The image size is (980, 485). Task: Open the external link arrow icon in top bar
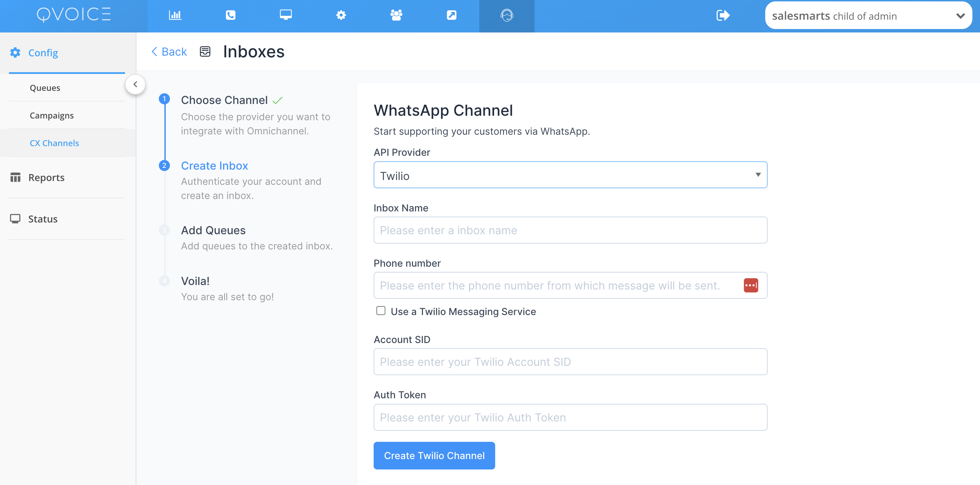tap(452, 15)
